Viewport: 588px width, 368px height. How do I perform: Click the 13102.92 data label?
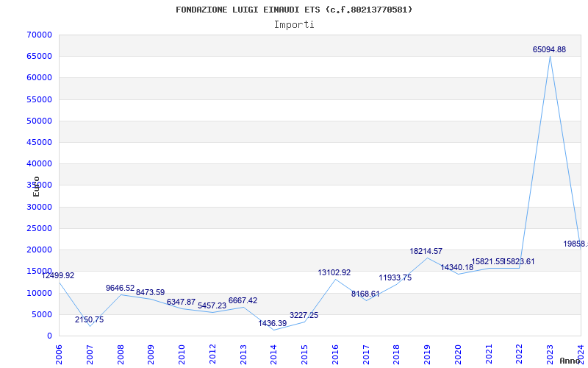pos(334,272)
